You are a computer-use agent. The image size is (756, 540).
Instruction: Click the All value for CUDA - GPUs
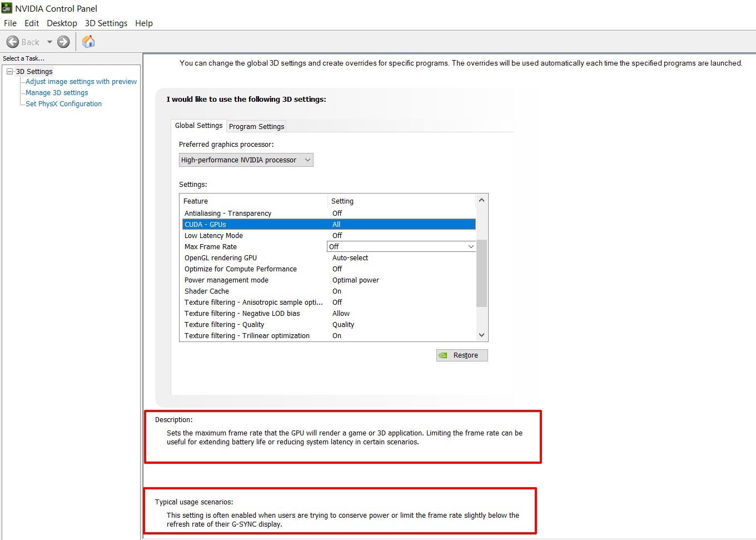click(336, 225)
